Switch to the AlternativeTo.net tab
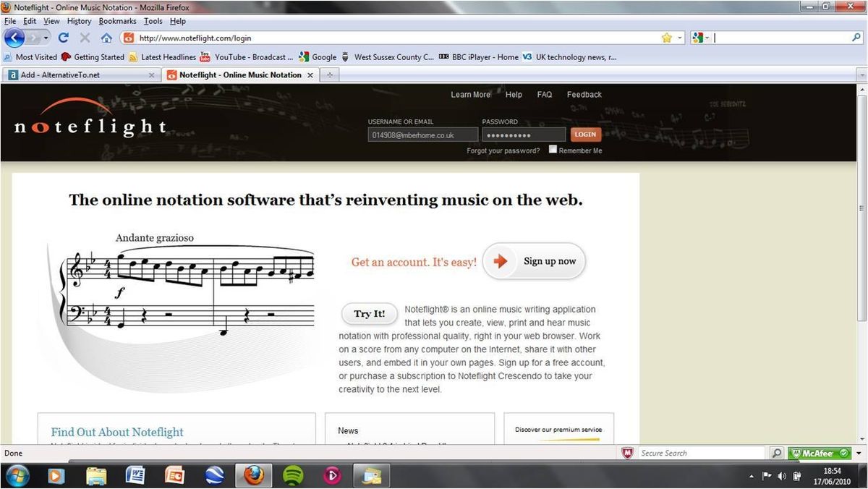This screenshot has height=489, width=868. click(x=80, y=75)
